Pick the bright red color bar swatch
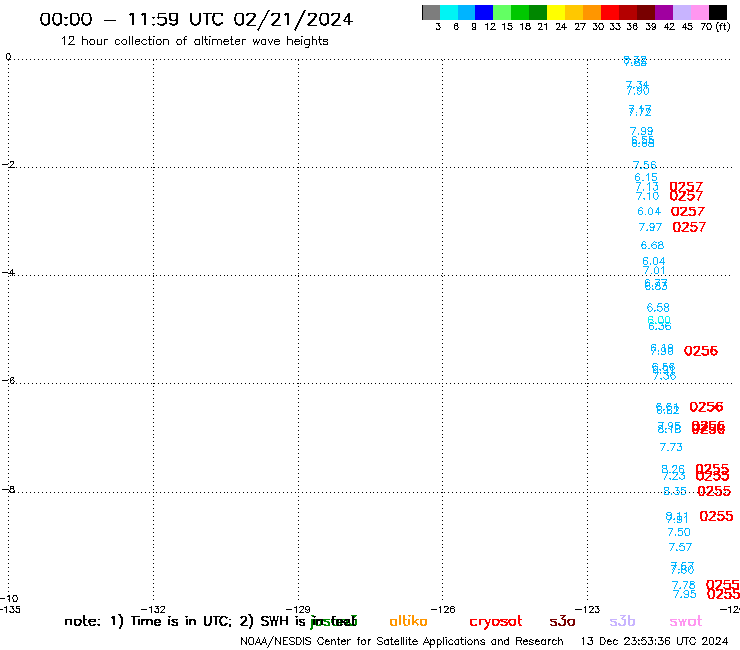Image resolution: width=740 pixels, height=650 pixels. pyautogui.click(x=610, y=12)
